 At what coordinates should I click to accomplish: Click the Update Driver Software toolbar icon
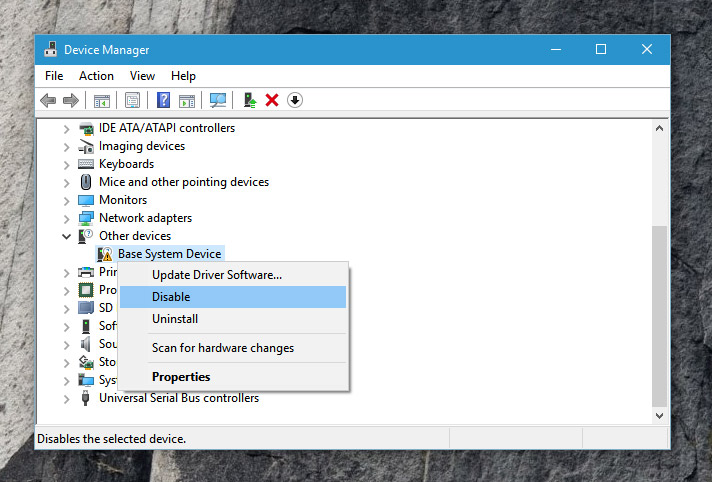click(x=250, y=100)
